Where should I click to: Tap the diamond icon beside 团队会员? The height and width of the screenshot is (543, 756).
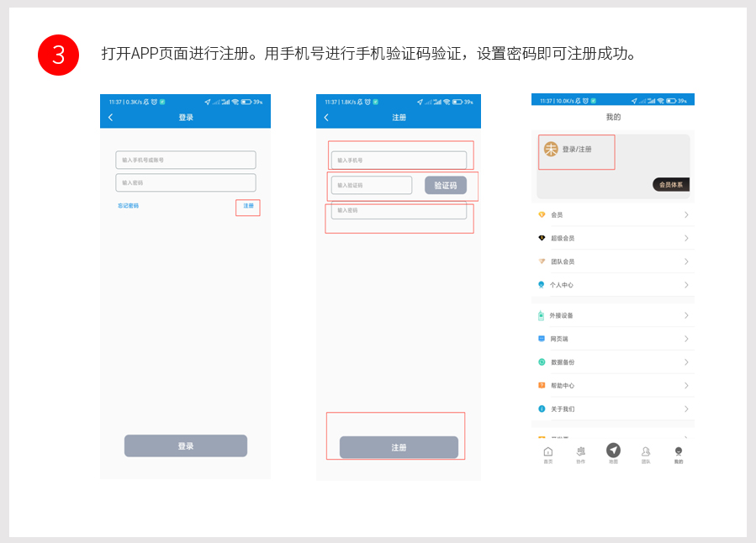[542, 261]
